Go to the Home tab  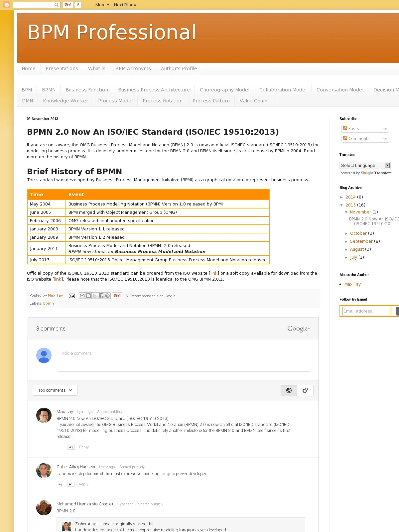point(29,68)
